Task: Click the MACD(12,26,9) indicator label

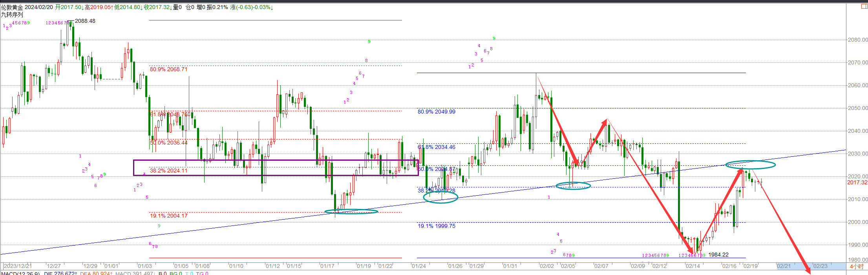Action: (x=20, y=273)
